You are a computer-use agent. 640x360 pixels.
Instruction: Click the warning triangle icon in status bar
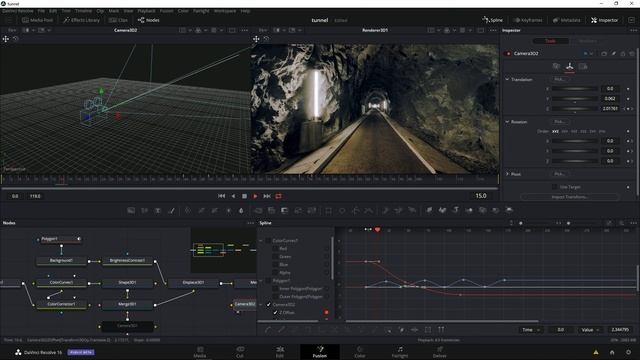click(x=596, y=352)
